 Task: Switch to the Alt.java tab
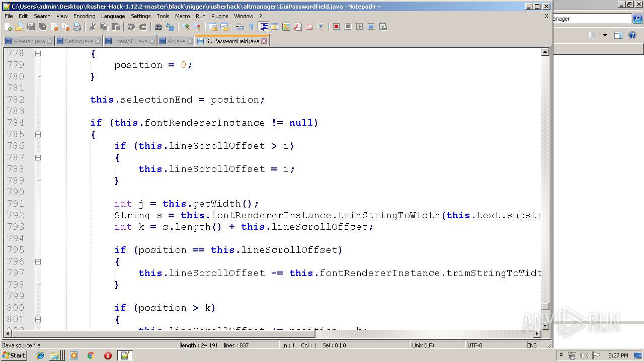pyautogui.click(x=176, y=41)
